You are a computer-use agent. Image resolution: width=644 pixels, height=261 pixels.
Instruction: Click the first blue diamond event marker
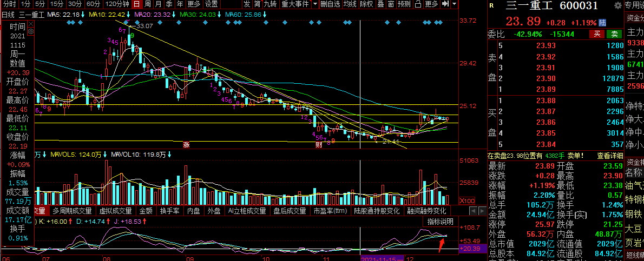coord(69,23)
